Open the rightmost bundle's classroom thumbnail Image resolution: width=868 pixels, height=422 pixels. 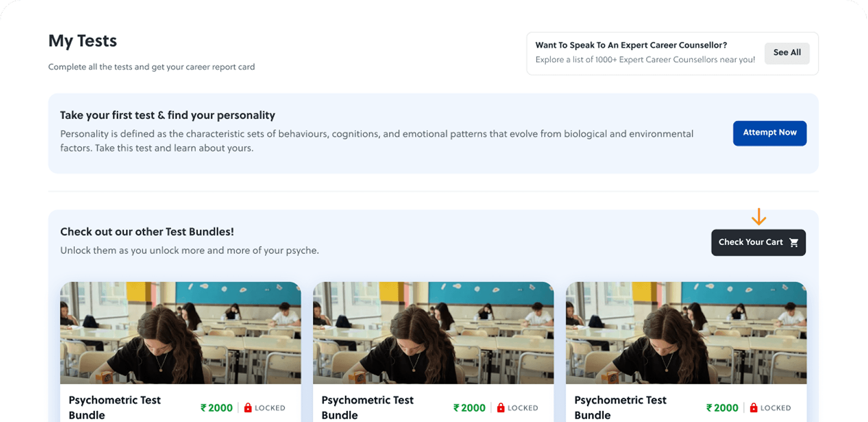pyautogui.click(x=686, y=332)
